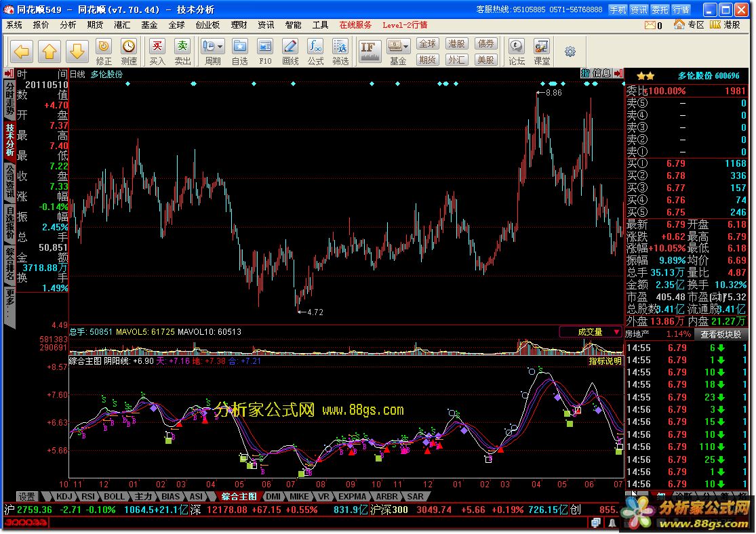
Task: Open the 成交量 indicator dropdown
Action: (x=591, y=331)
